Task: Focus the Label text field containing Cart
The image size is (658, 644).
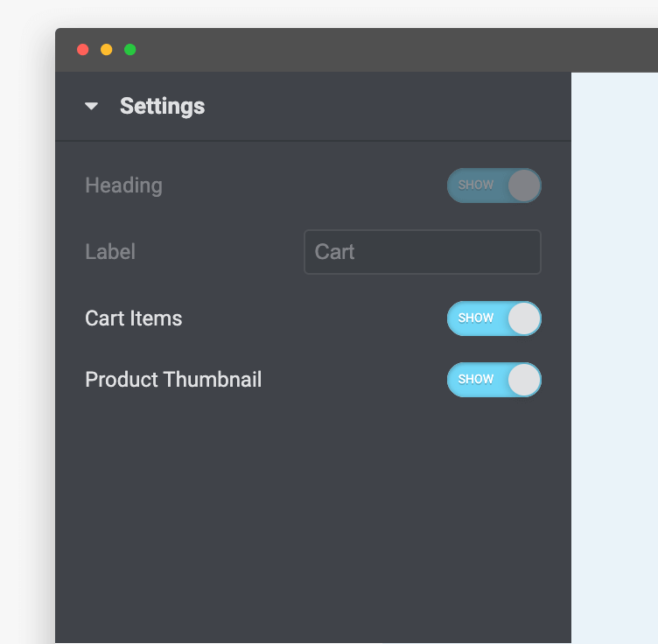Action: coord(422,252)
